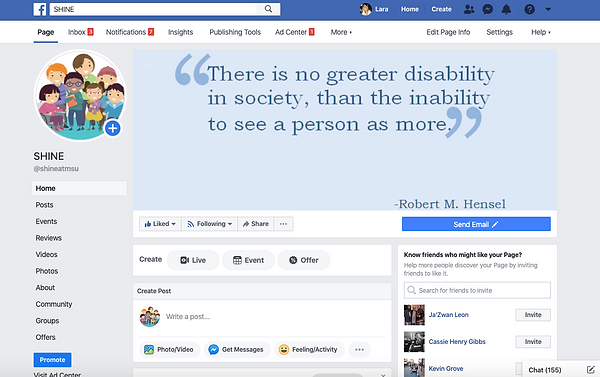
Task: Expand the Help dropdown in page toolbar
Action: pos(541,32)
